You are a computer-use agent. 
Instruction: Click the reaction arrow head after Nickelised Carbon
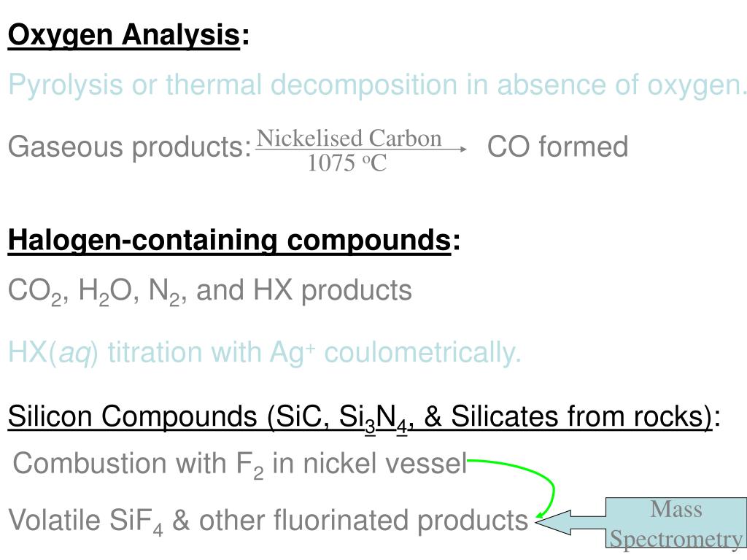coord(462,149)
